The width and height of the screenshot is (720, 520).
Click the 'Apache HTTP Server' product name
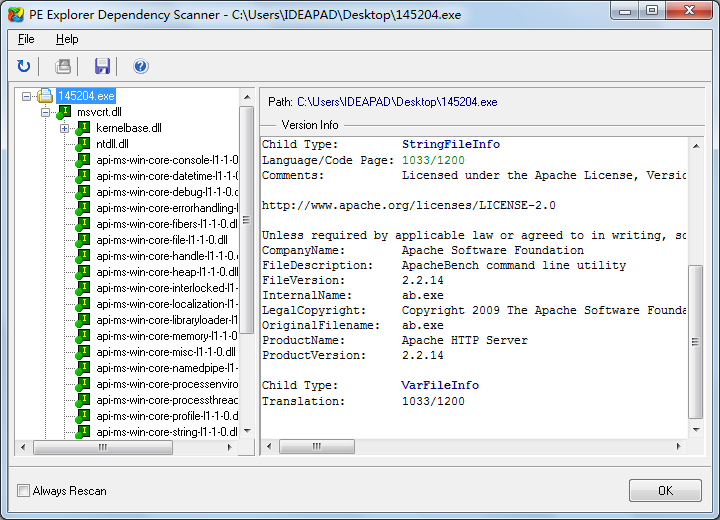[x=465, y=340]
